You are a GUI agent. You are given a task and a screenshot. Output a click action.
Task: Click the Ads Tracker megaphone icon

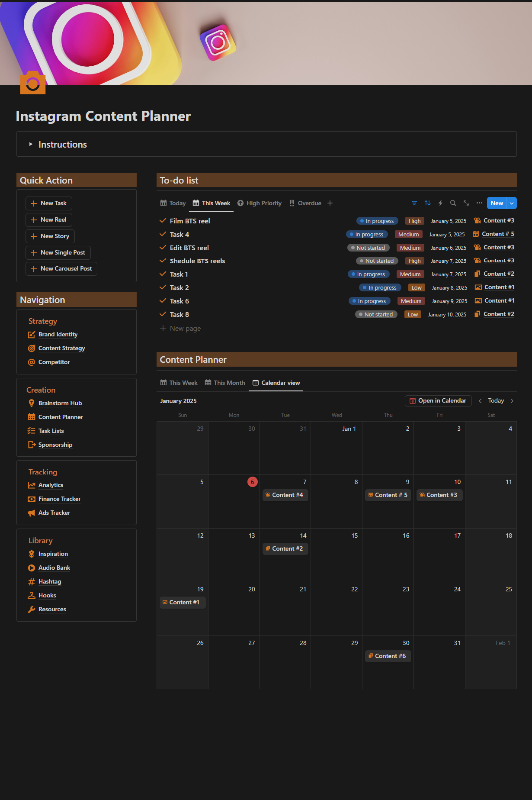32,513
